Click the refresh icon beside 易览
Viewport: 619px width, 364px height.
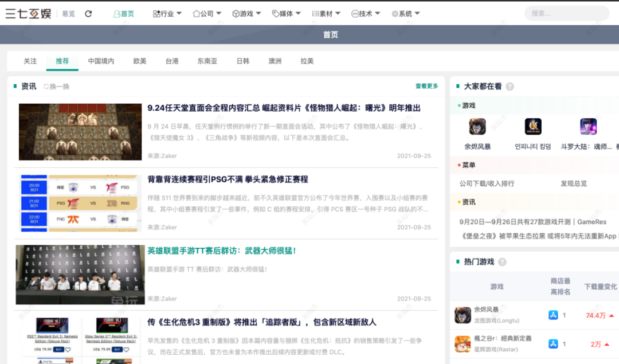click(x=88, y=13)
